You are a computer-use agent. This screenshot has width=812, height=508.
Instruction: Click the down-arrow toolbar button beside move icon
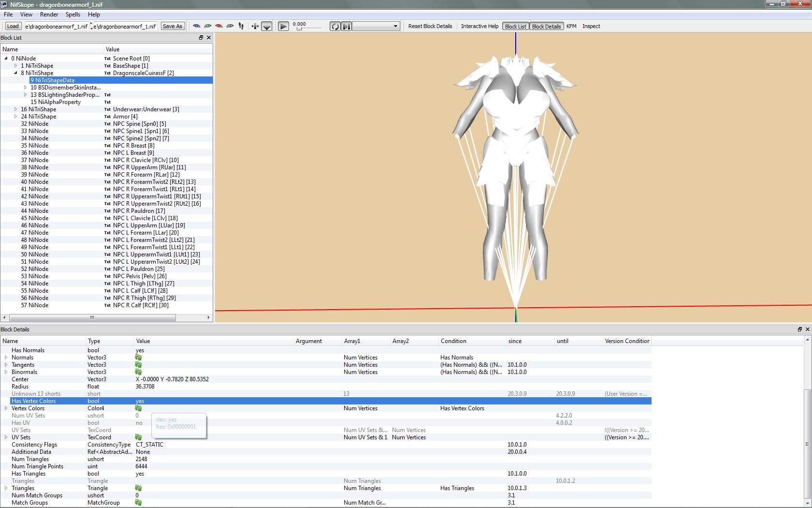[x=266, y=27]
